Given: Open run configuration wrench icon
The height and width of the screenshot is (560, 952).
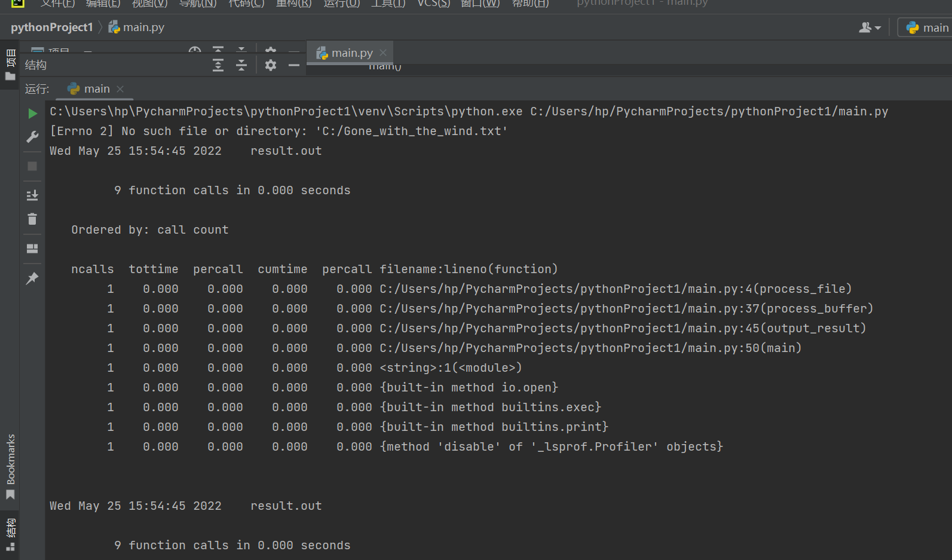Looking at the screenshot, I should [x=32, y=137].
